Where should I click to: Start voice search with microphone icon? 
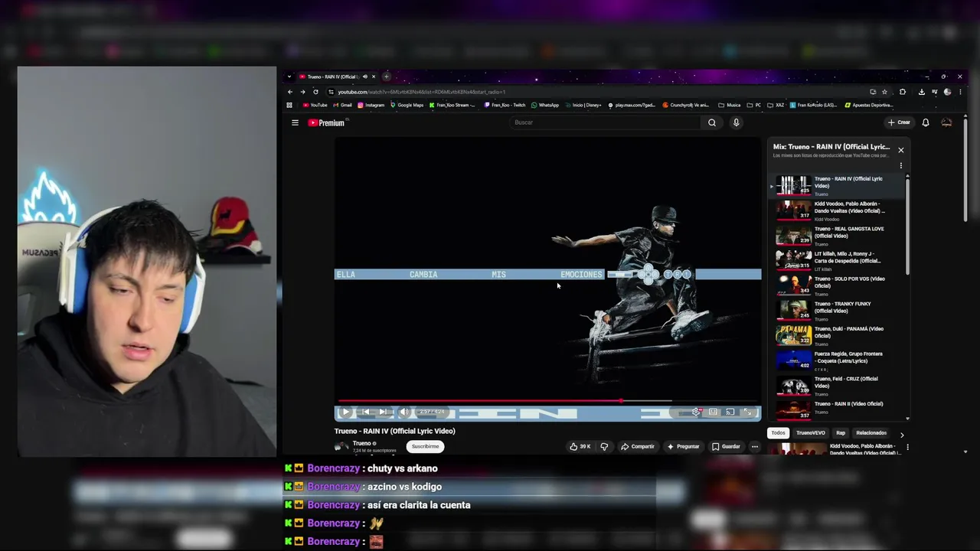pyautogui.click(x=736, y=122)
